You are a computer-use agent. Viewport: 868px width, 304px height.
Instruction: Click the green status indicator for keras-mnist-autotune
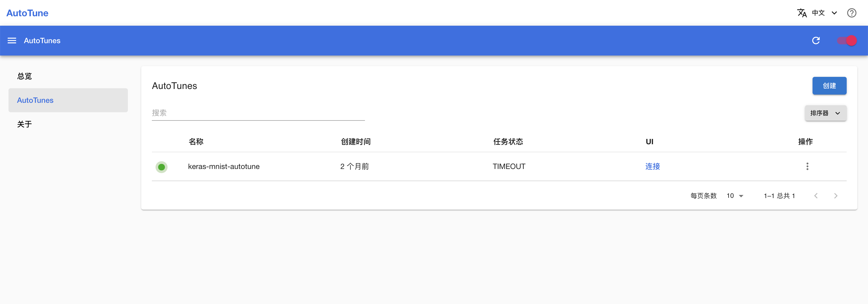pos(161,167)
